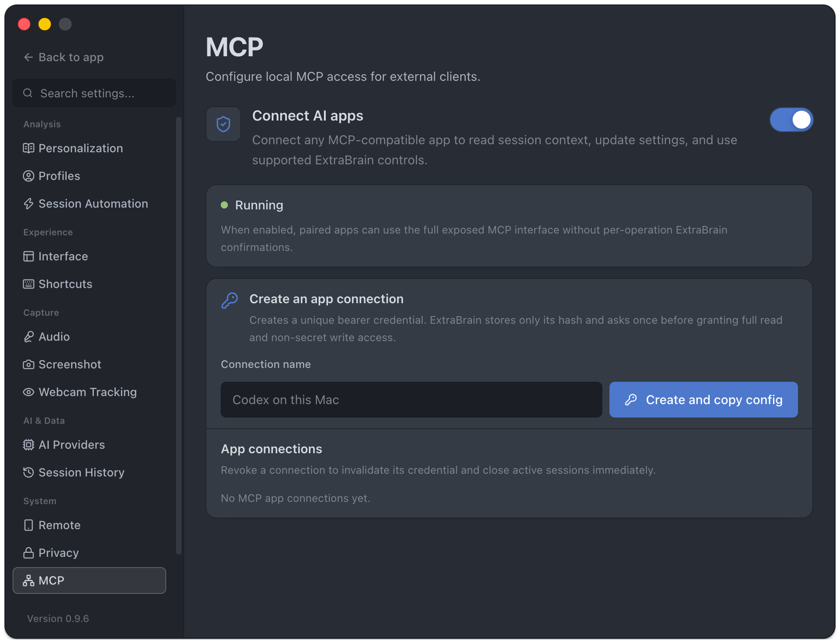Viewport: 840px width, 643px height.
Task: Click the Create an app connection heading
Action: 327,299
